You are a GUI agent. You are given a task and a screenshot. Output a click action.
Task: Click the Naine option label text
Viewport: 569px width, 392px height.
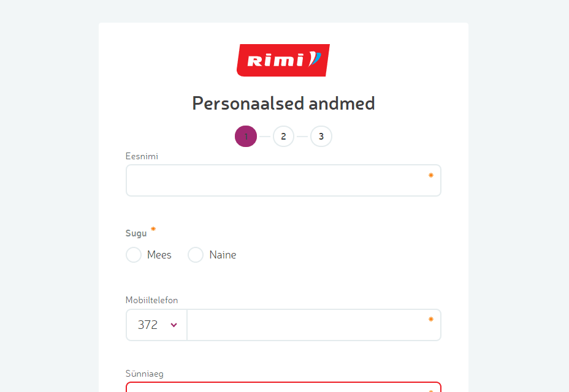(x=223, y=255)
